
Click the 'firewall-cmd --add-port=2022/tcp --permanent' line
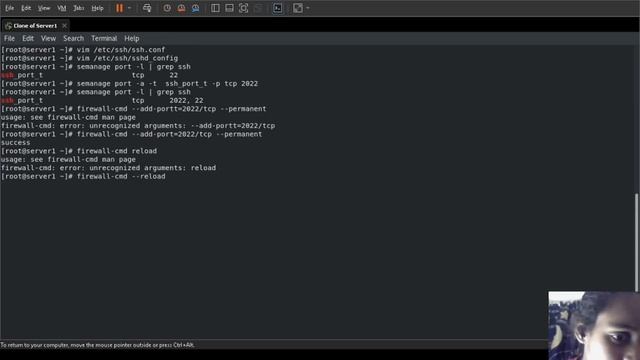tap(131, 134)
